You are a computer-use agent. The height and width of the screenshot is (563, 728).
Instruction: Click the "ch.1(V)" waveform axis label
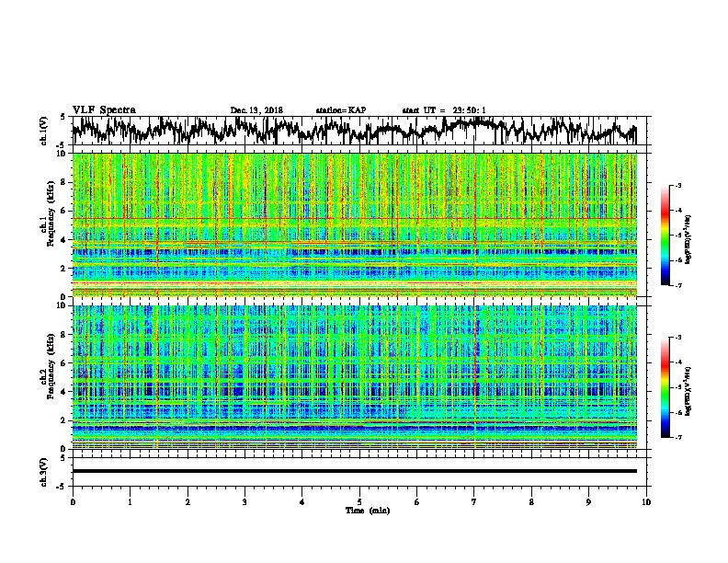[x=44, y=131]
